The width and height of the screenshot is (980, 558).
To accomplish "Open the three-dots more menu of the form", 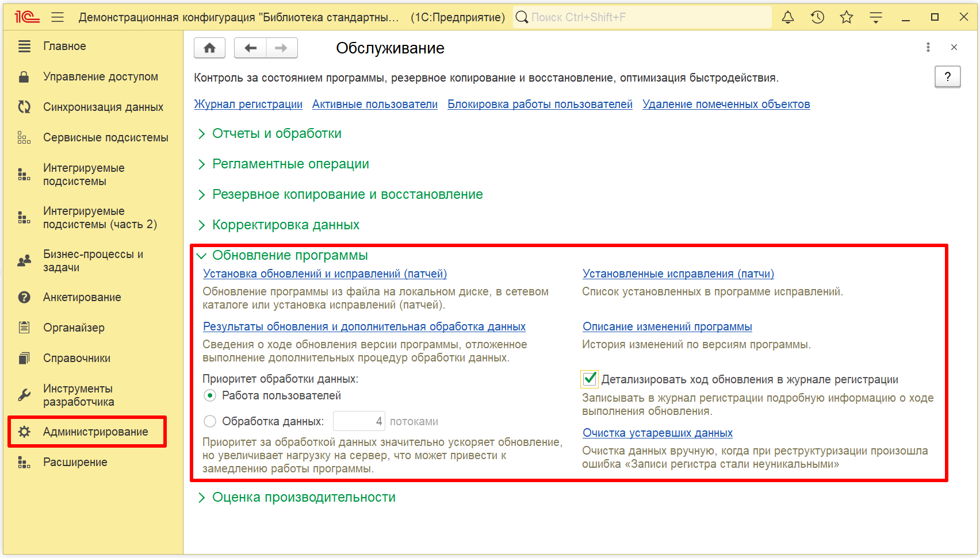I will [x=928, y=47].
